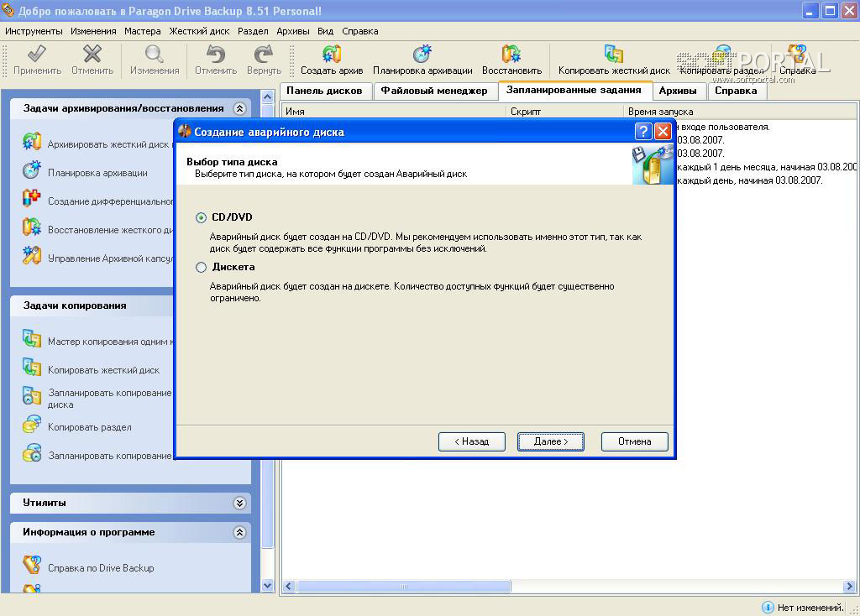The width and height of the screenshot is (860, 616).
Task: Click the redo Вернуть arrow icon
Action: pyautogui.click(x=264, y=54)
